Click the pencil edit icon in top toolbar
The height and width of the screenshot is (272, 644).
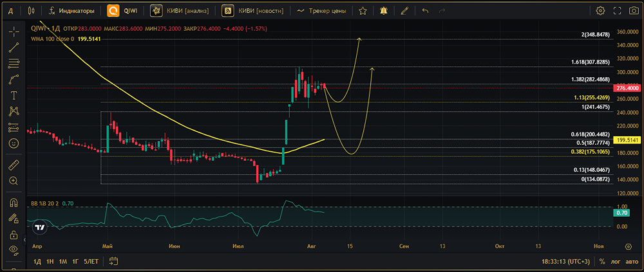404,11
